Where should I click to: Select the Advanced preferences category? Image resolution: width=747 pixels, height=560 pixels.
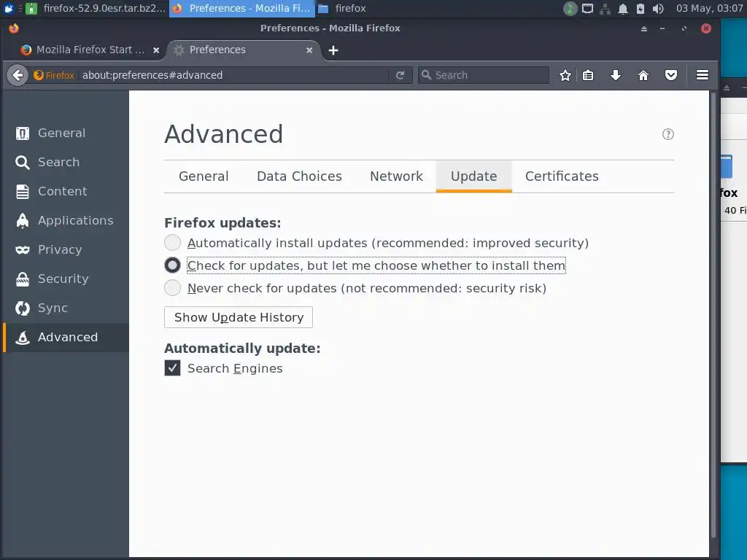[x=66, y=337]
